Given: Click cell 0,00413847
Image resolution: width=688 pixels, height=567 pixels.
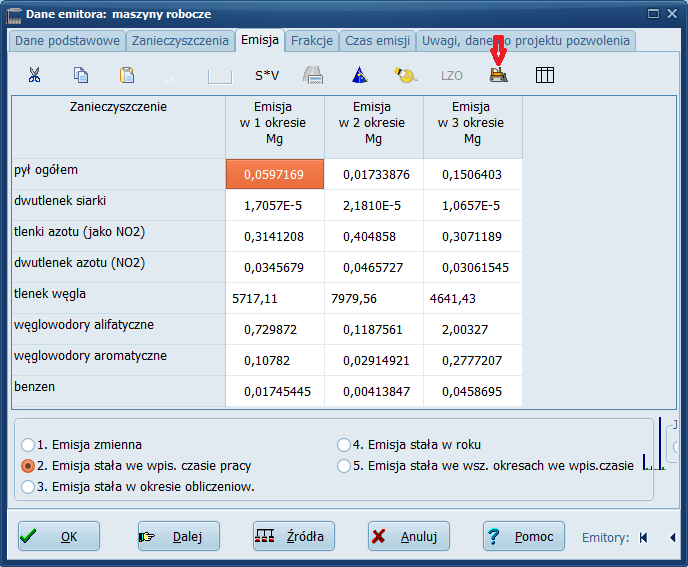Looking at the screenshot, I should [374, 391].
